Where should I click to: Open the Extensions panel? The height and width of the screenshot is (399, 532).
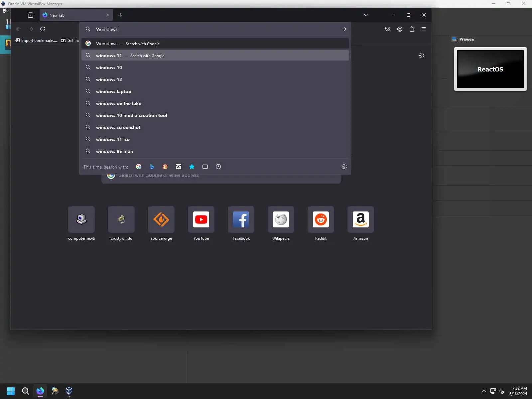(412, 29)
